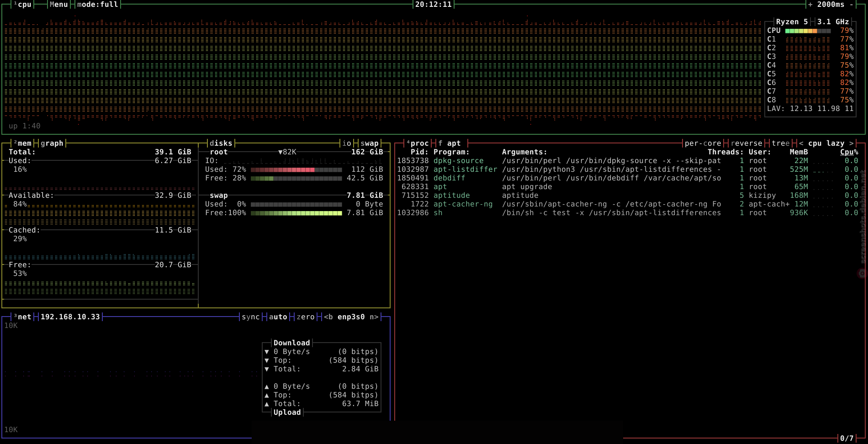Image resolution: width=868 pixels, height=444 pixels.
Task: Click the upload Total 63.7 MiB value
Action: click(360, 404)
